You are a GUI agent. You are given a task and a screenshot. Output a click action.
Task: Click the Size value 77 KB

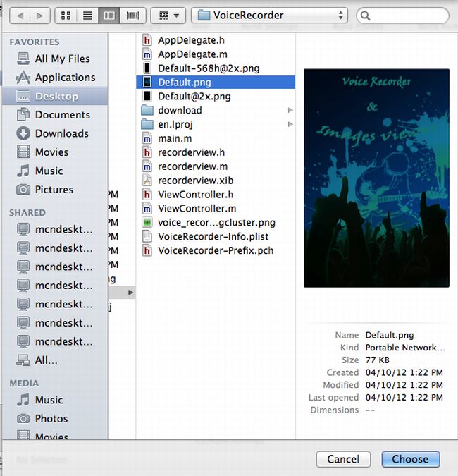(377, 360)
